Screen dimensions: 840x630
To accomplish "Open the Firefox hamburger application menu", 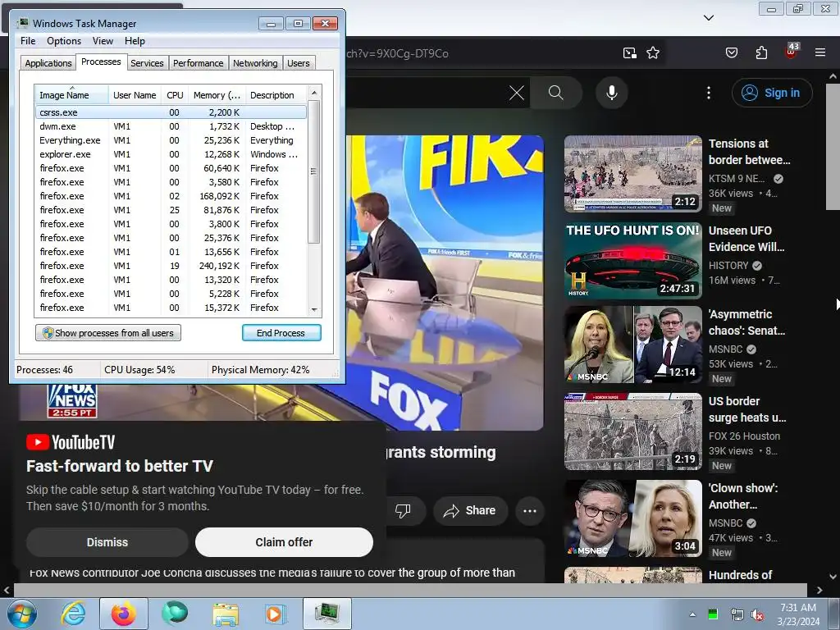I will pos(819,52).
